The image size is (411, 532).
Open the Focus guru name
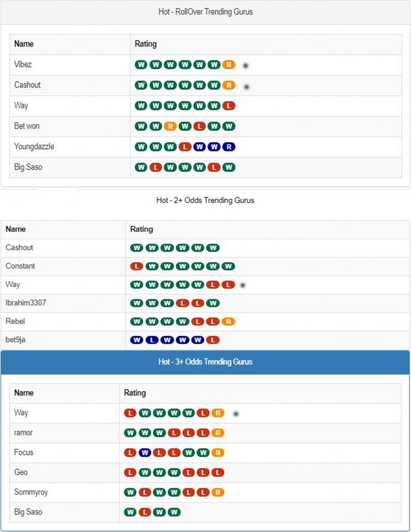(x=23, y=453)
